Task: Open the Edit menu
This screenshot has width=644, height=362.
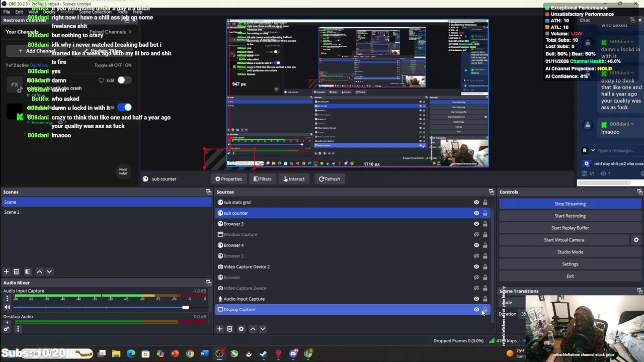Action: tap(19, 12)
